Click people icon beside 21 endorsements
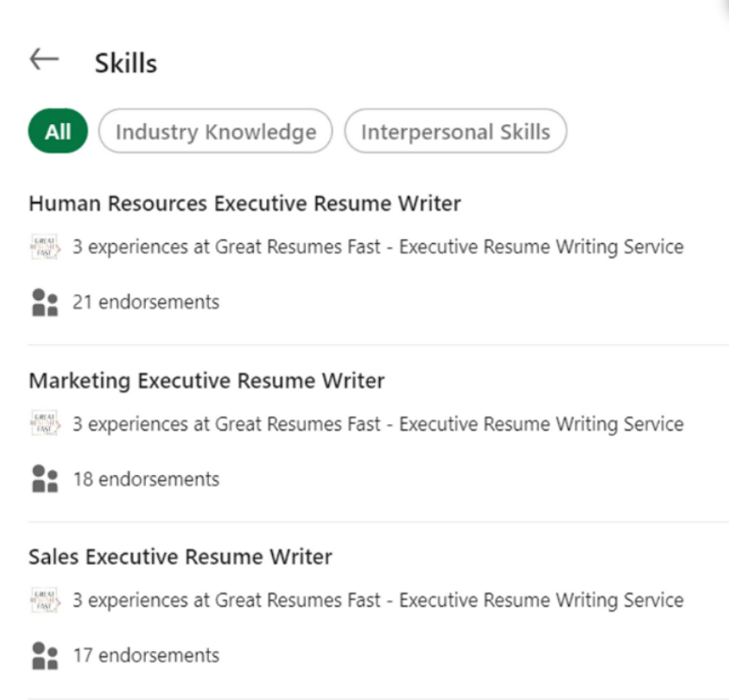This screenshot has width=729, height=700. click(45, 302)
